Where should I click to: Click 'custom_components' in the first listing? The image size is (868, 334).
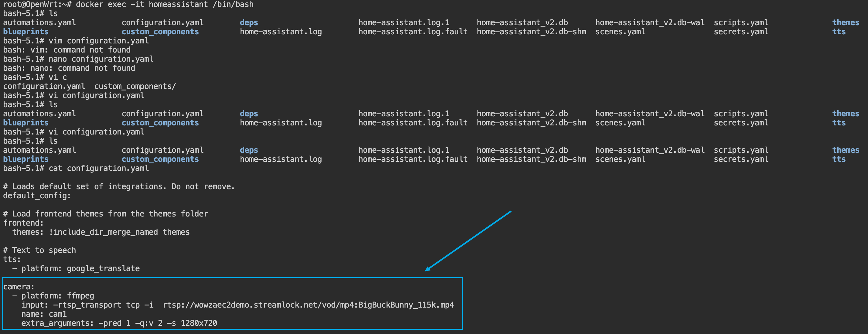pyautogui.click(x=160, y=32)
